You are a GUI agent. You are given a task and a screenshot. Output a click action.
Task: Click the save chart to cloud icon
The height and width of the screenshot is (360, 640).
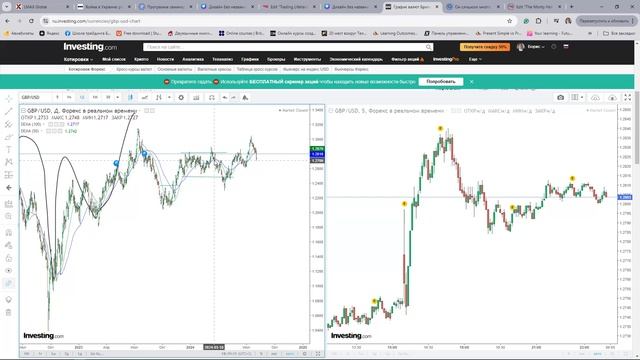click(x=612, y=98)
